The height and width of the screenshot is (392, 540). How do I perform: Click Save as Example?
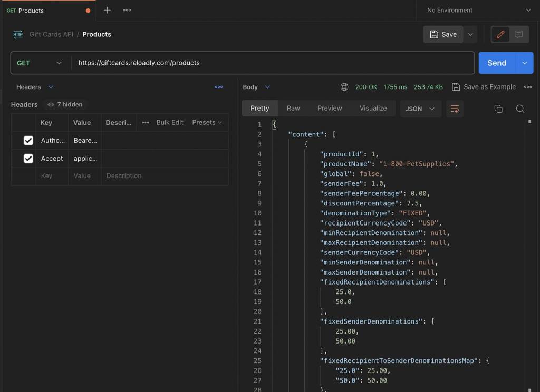click(484, 87)
